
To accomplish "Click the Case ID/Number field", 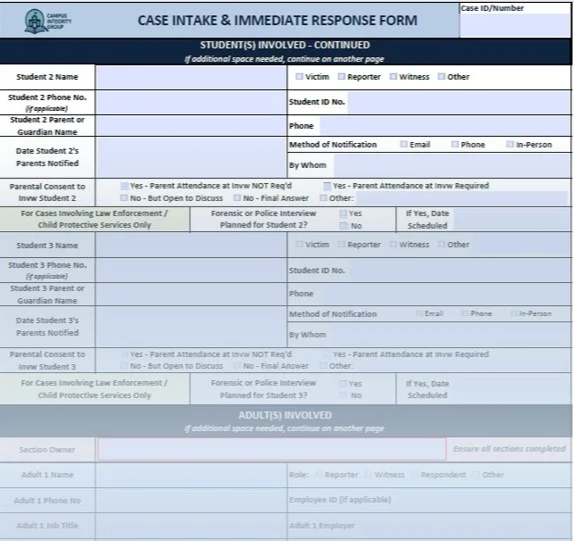I will pos(515,25).
